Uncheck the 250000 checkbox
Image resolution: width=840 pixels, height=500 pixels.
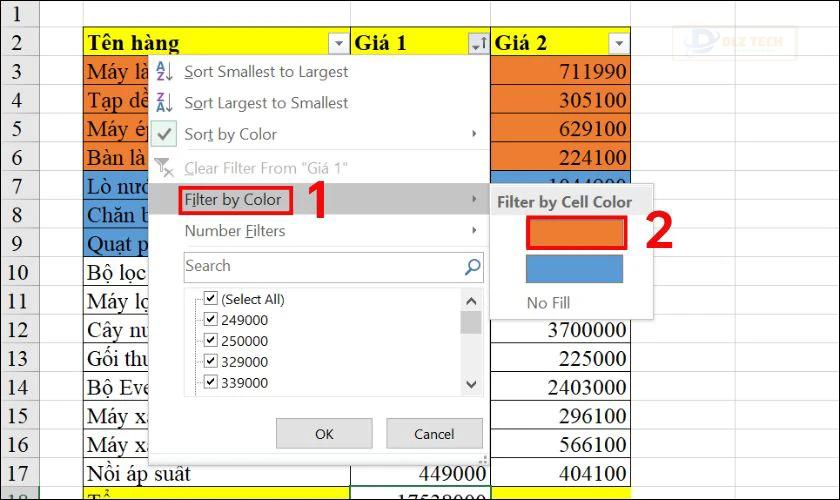click(211, 340)
